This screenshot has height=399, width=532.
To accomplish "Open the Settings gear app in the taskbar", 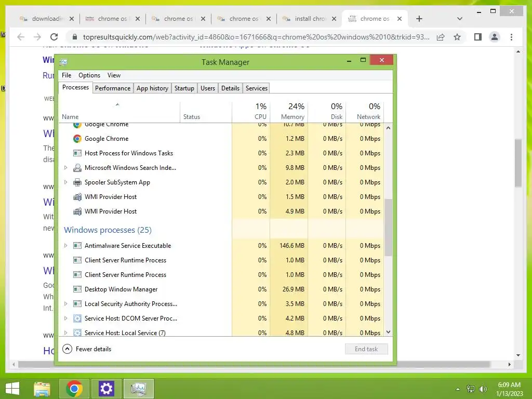I will click(x=106, y=389).
